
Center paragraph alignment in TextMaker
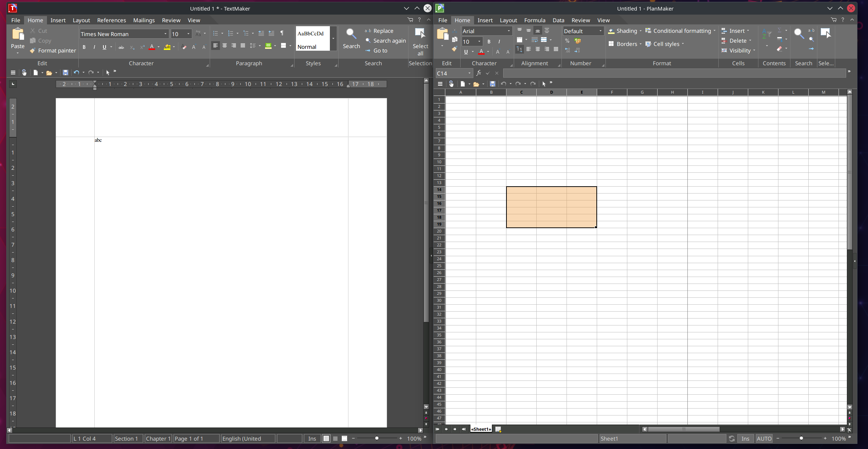(225, 46)
